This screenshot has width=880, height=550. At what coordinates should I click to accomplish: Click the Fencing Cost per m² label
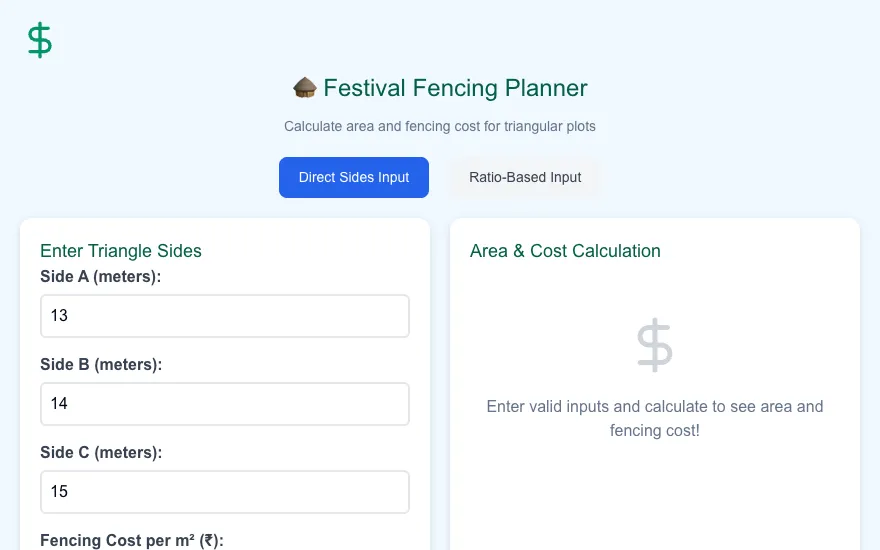(132, 540)
